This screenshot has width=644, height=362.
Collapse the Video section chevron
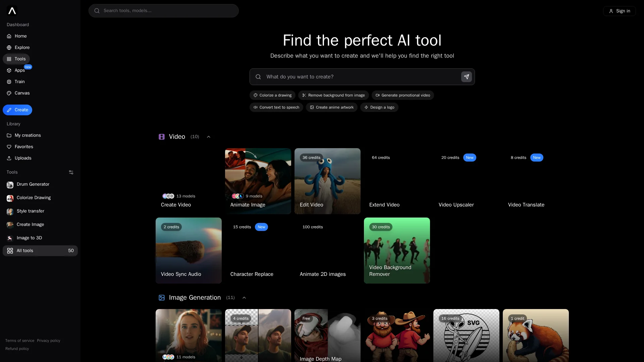tap(209, 137)
